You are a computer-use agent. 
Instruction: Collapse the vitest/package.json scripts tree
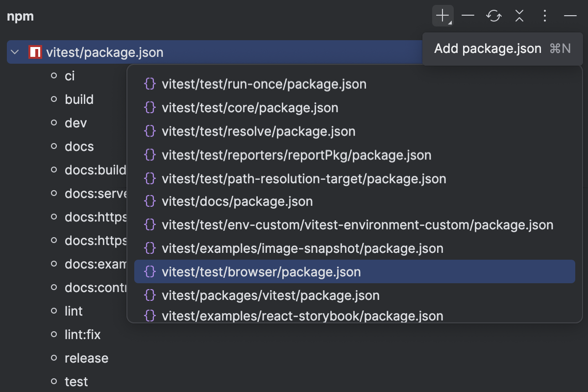(x=14, y=52)
